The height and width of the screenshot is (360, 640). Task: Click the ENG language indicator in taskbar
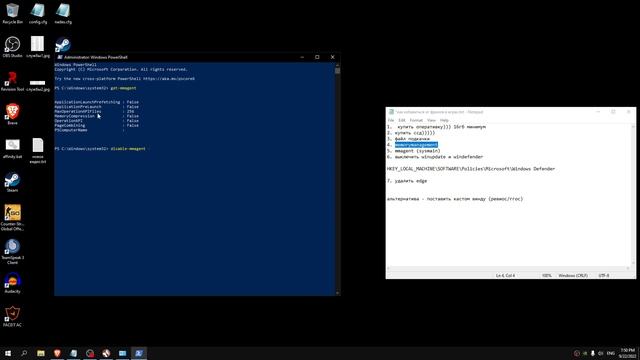coord(611,353)
